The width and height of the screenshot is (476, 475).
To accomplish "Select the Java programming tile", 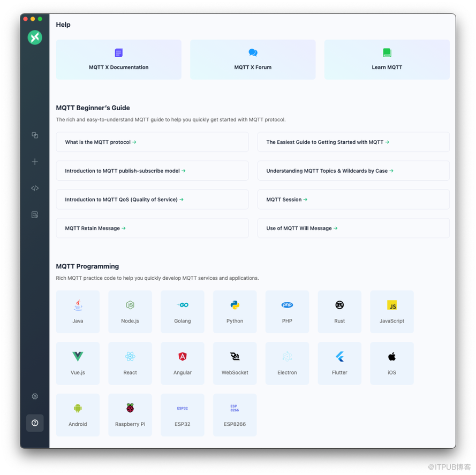I will pos(78,312).
